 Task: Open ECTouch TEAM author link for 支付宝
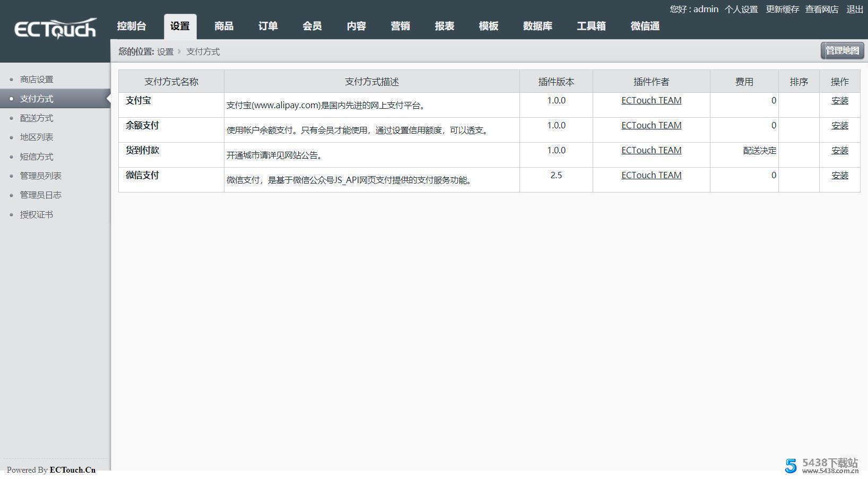651,101
